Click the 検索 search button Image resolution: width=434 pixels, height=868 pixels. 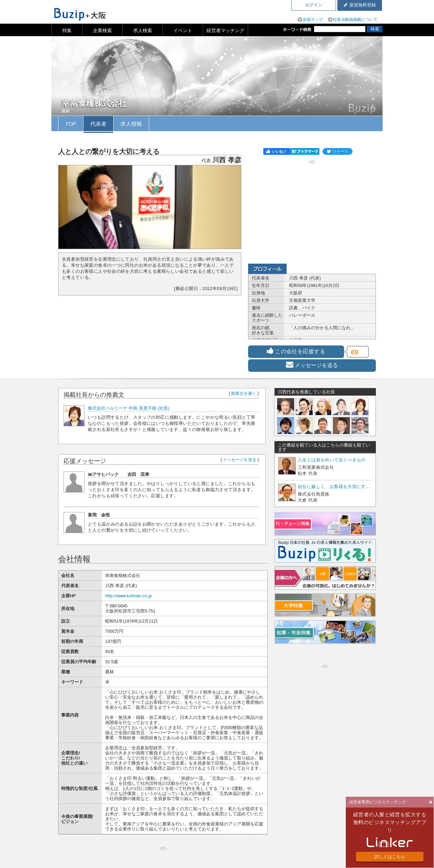click(375, 29)
